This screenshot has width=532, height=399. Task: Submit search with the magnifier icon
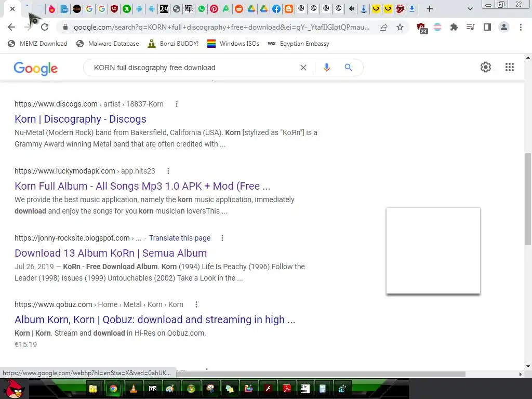(x=348, y=67)
